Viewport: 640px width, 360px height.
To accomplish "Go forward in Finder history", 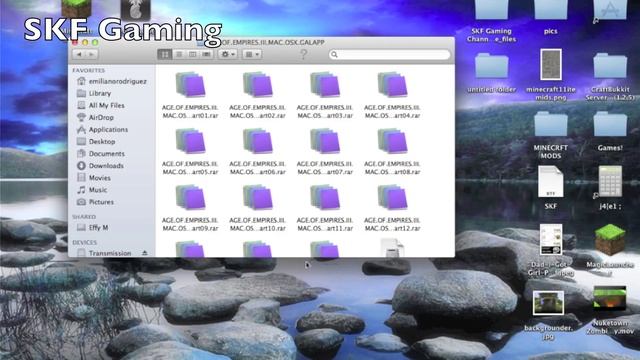I will [x=92, y=54].
